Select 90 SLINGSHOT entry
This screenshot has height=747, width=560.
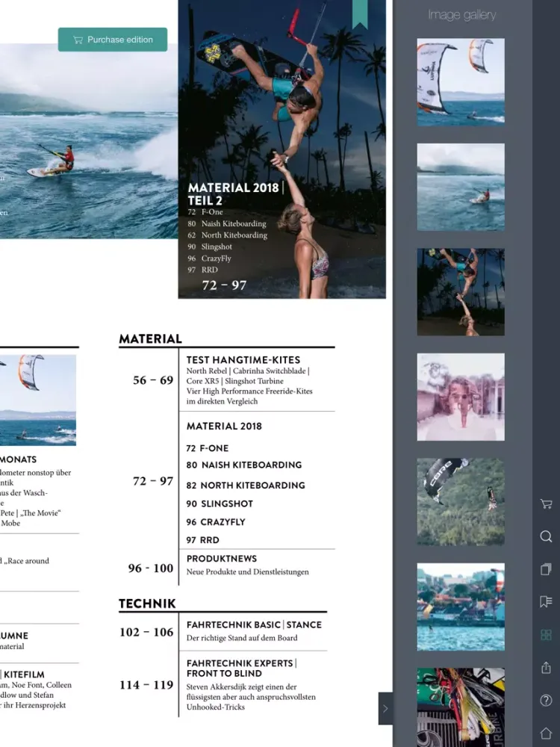point(220,503)
